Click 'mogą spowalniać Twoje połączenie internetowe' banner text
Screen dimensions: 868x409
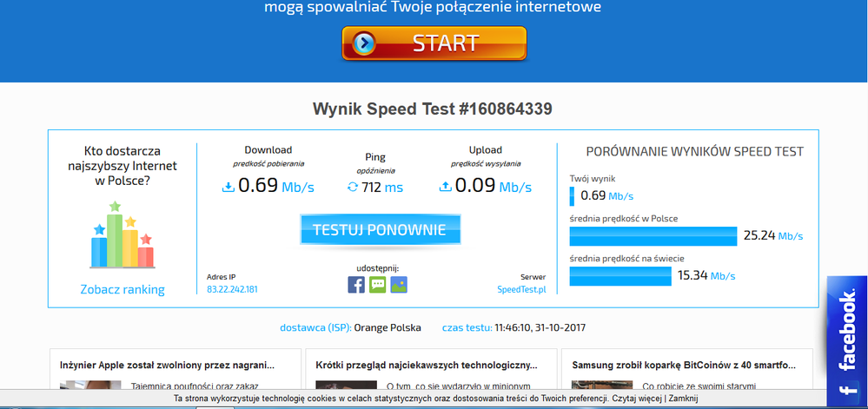pyautogui.click(x=433, y=7)
